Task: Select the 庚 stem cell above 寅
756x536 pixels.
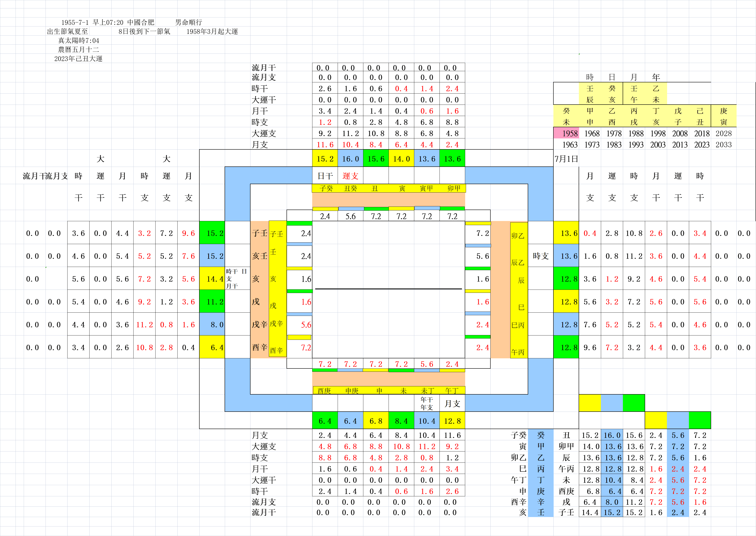Action: 724,111
